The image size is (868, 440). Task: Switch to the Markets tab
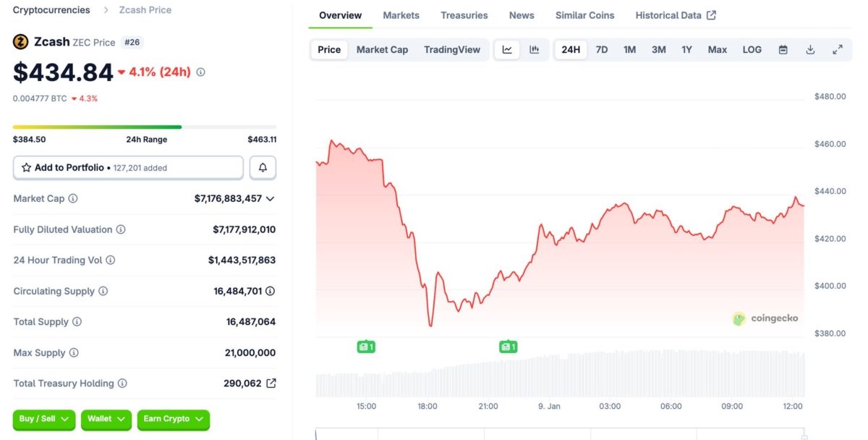(x=401, y=14)
